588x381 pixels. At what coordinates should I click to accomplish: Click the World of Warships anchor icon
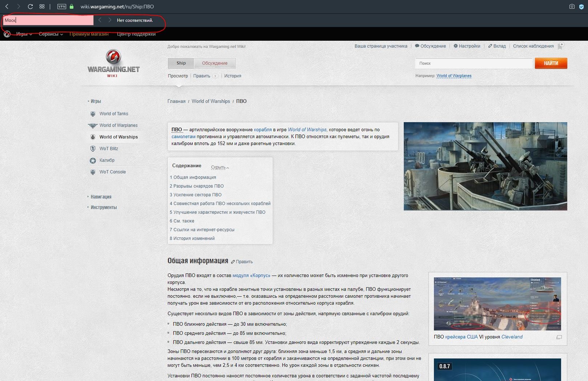[93, 137]
